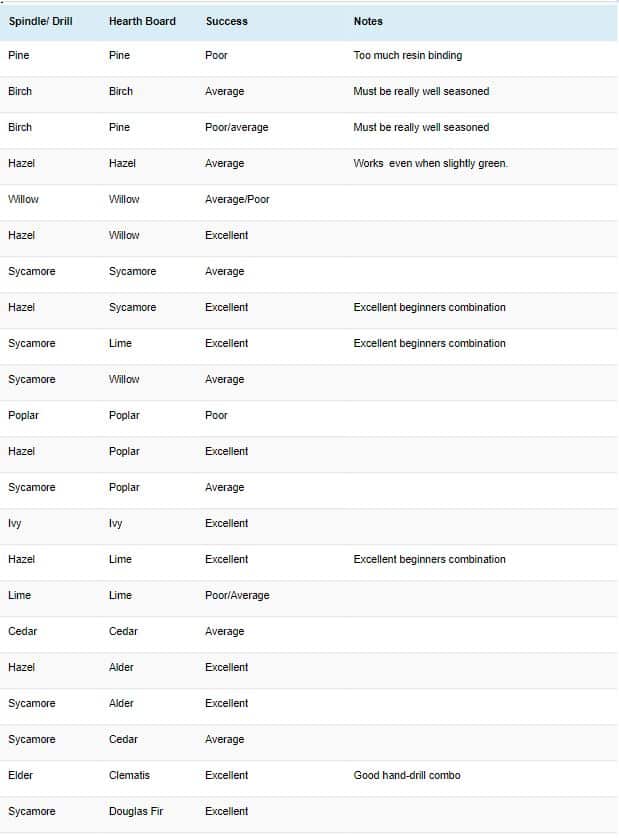Select "Lime" in the Spindle/ Drill column
Image resolution: width=619 pixels, height=838 pixels.
pyautogui.click(x=19, y=595)
